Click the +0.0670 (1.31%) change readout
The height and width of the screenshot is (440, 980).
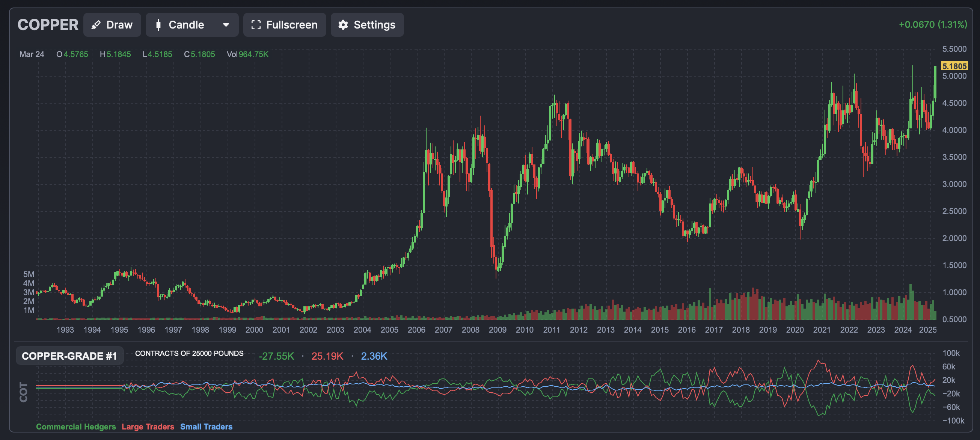coord(932,25)
